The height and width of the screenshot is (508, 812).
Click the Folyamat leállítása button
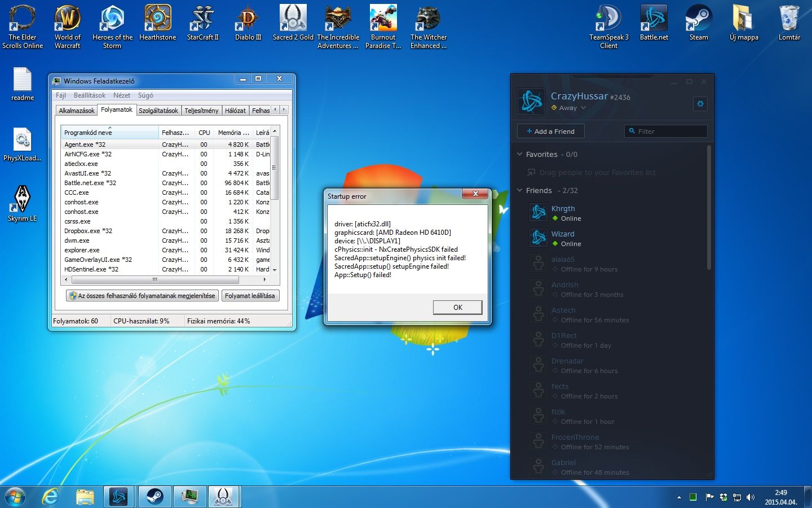point(250,296)
